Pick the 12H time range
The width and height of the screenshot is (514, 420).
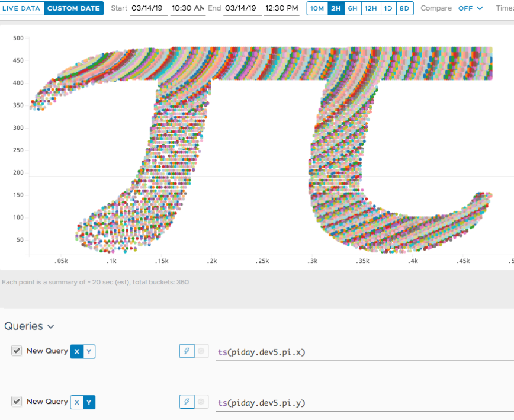[x=370, y=8]
